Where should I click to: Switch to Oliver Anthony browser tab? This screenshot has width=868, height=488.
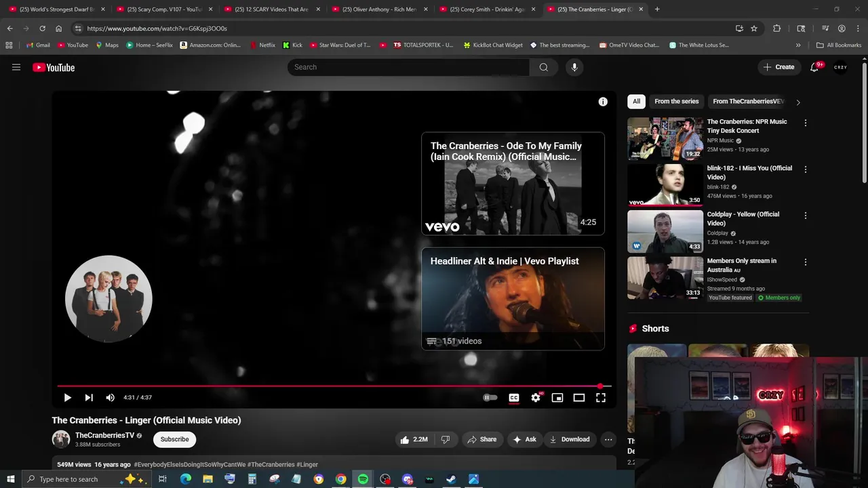click(x=380, y=9)
